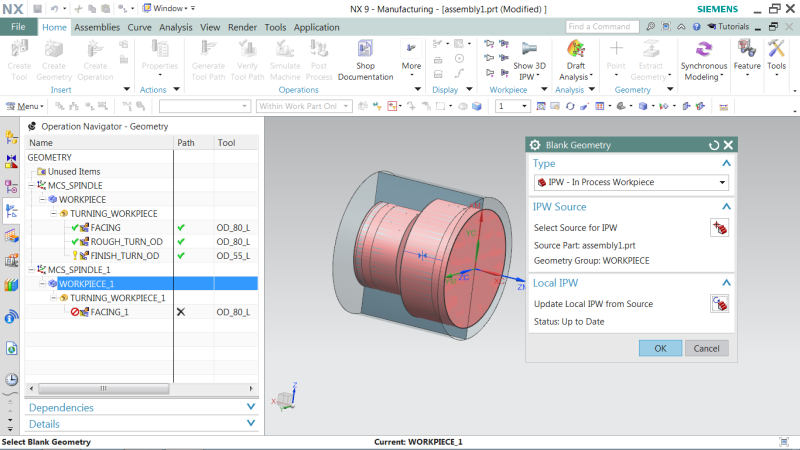Image resolution: width=800 pixels, height=450 pixels.
Task: Open Draft Analysis tool
Action: tap(576, 60)
